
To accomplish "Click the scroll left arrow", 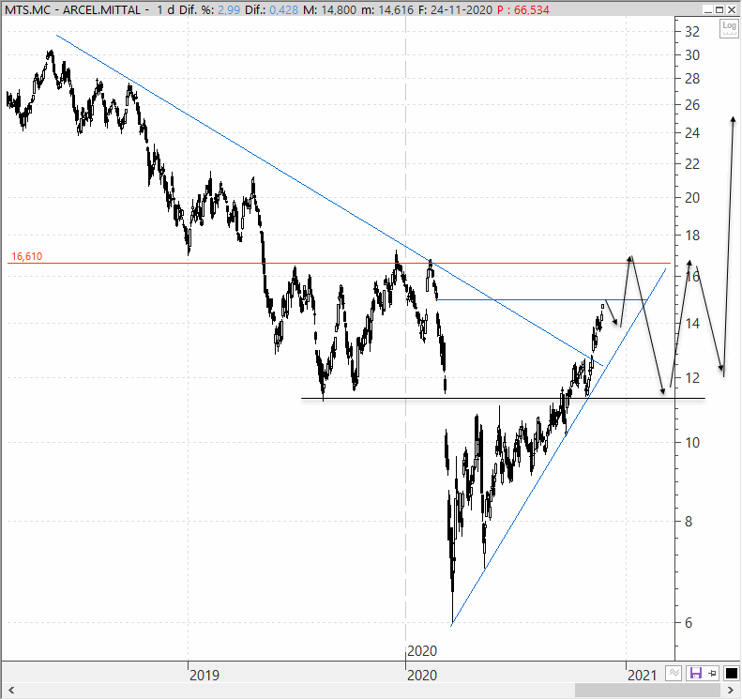I will [x=11, y=690].
